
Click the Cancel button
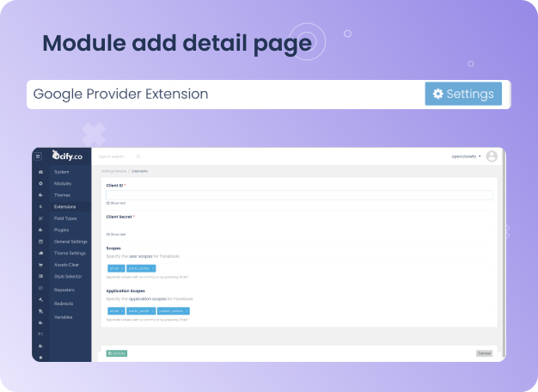(x=485, y=353)
